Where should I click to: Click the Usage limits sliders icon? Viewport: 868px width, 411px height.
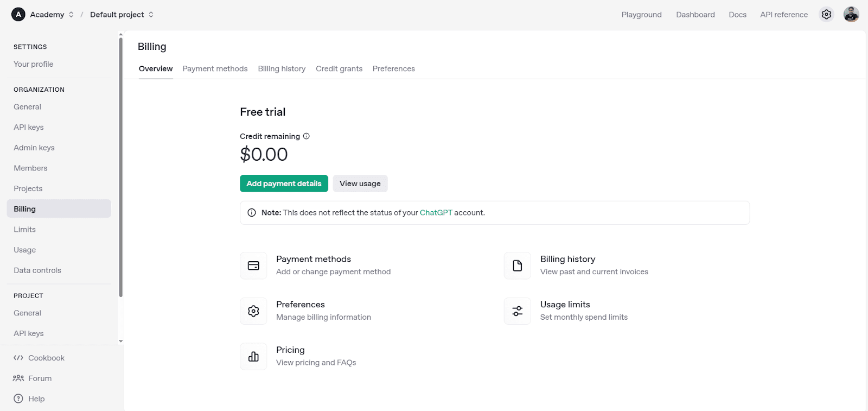tap(518, 311)
